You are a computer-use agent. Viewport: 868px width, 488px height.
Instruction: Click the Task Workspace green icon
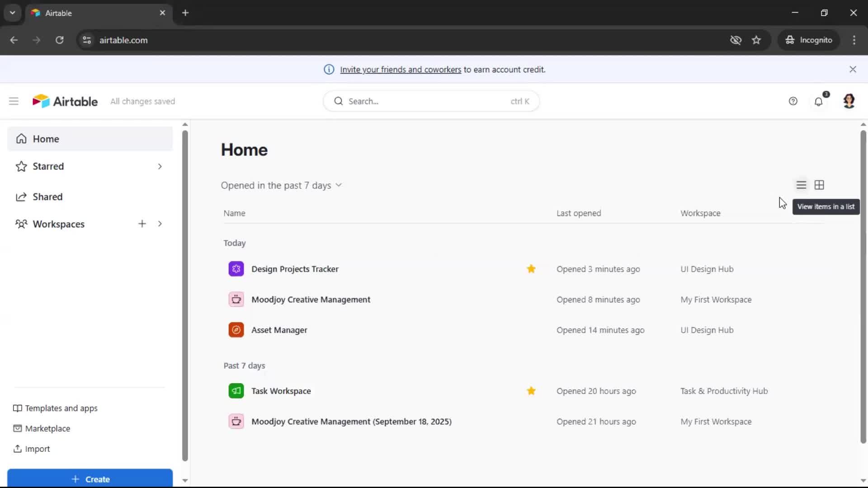(x=236, y=391)
